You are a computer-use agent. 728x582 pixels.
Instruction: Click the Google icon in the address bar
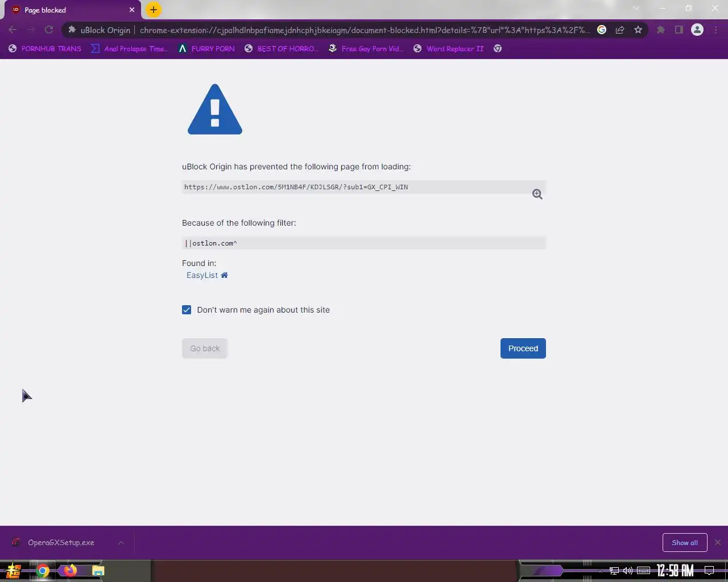point(602,30)
